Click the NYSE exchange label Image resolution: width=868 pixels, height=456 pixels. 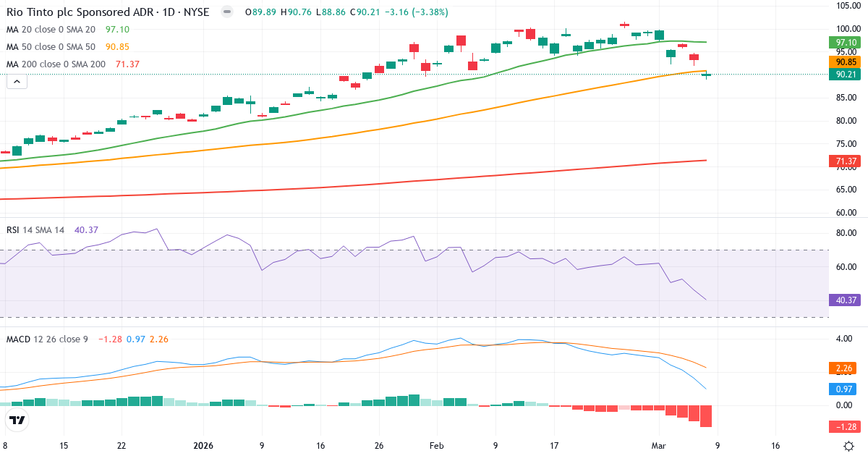[x=196, y=12]
